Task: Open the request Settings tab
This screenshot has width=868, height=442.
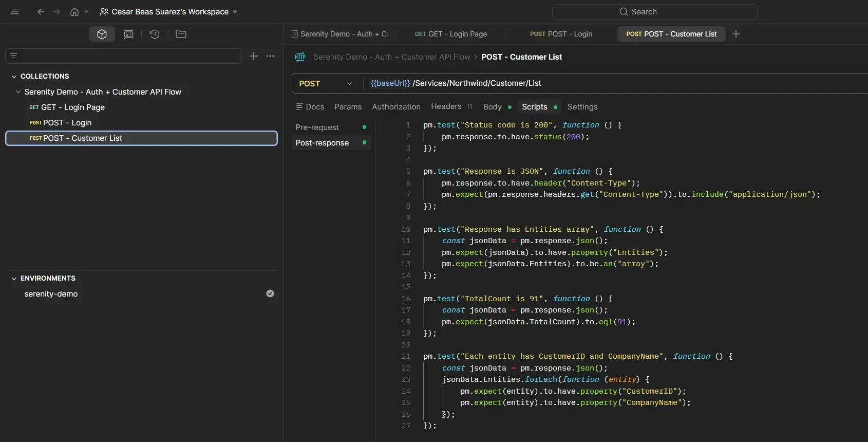Action: tap(582, 107)
